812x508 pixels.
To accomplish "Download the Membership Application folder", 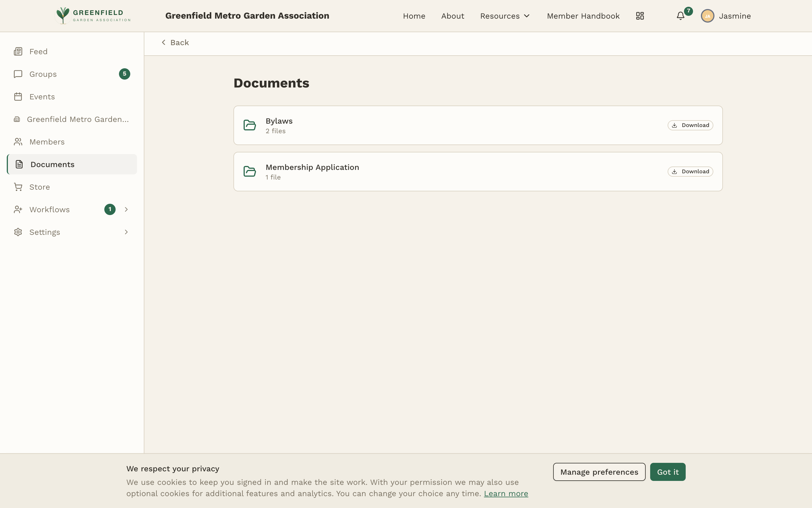I will [x=690, y=171].
